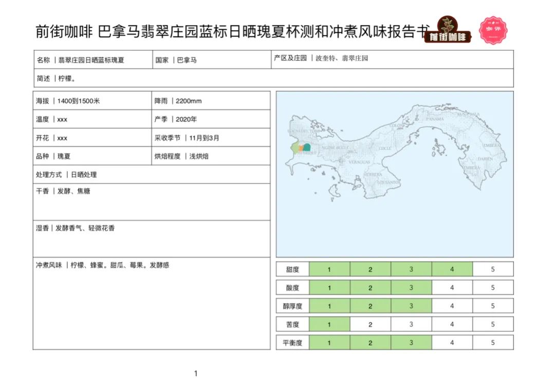The image size is (555, 392).
Task: Click the 开花 xxx cell
Action: pyautogui.click(x=92, y=138)
